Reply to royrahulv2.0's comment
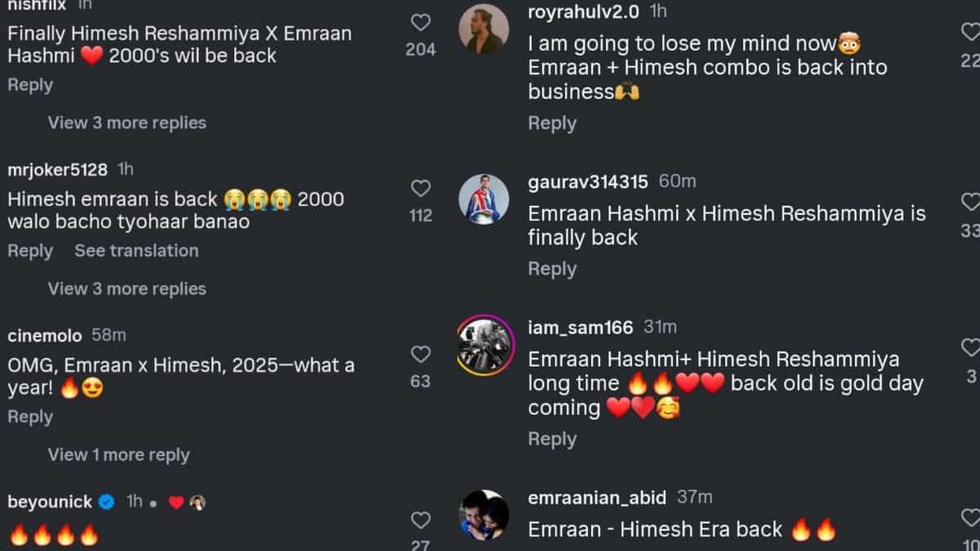 (x=552, y=123)
